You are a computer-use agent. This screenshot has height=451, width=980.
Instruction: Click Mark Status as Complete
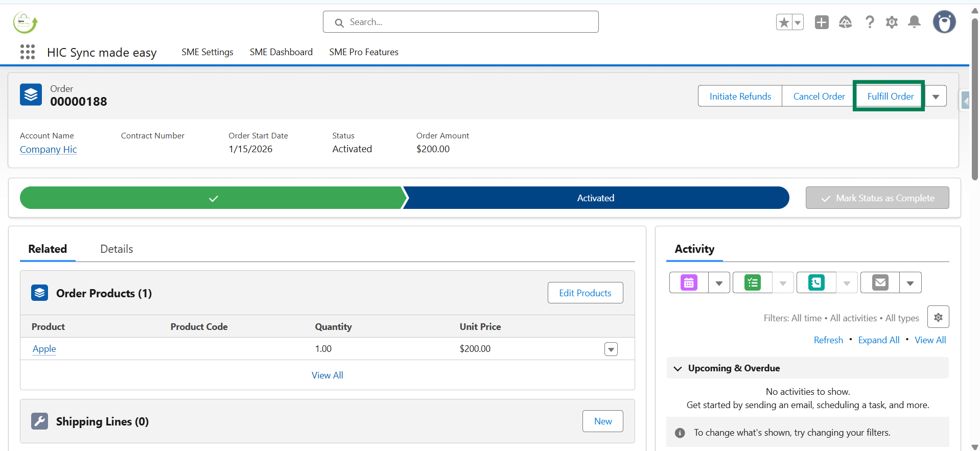(x=877, y=198)
